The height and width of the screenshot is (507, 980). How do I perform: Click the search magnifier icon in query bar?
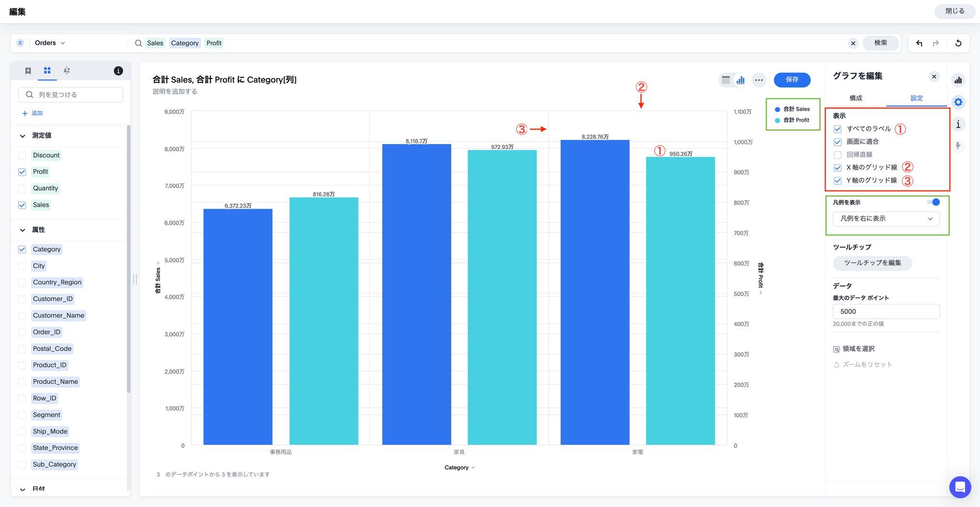pyautogui.click(x=138, y=43)
